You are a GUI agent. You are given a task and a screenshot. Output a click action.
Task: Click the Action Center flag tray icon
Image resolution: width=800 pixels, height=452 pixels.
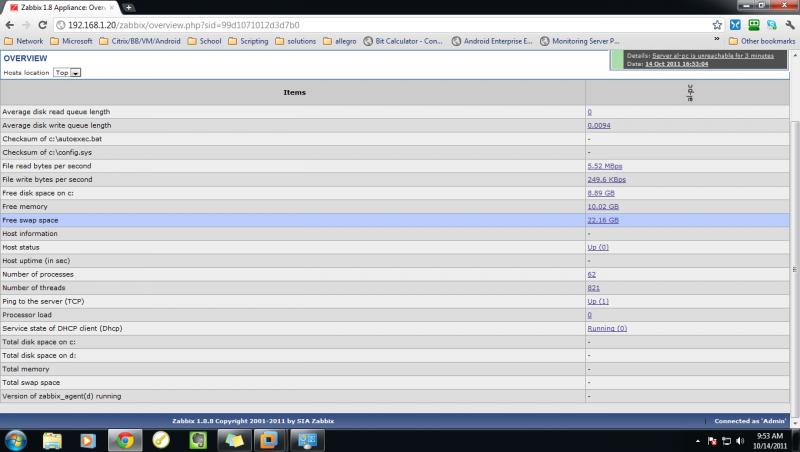coord(712,441)
